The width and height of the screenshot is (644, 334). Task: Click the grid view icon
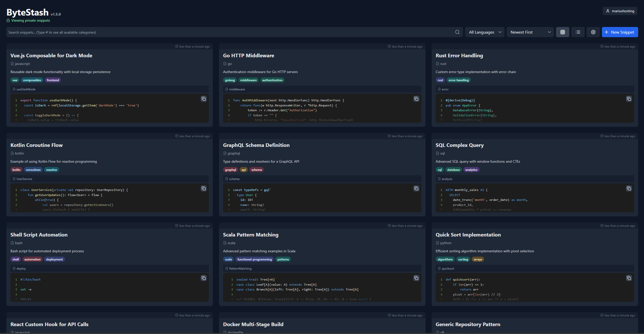pos(563,32)
